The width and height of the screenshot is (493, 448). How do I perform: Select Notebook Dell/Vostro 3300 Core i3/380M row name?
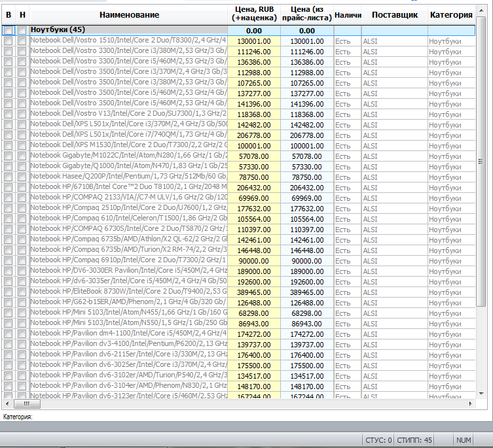(x=128, y=51)
